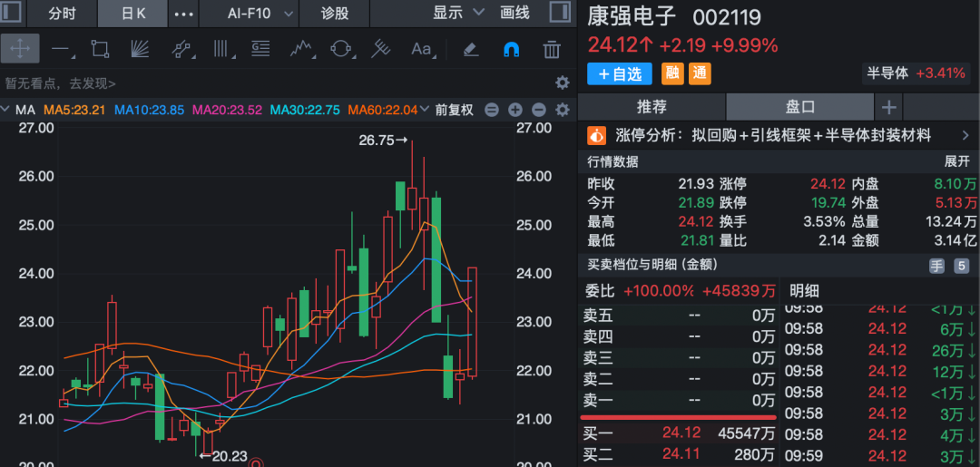
Task: Toggle the 5 levels depth button
Action: click(x=961, y=266)
